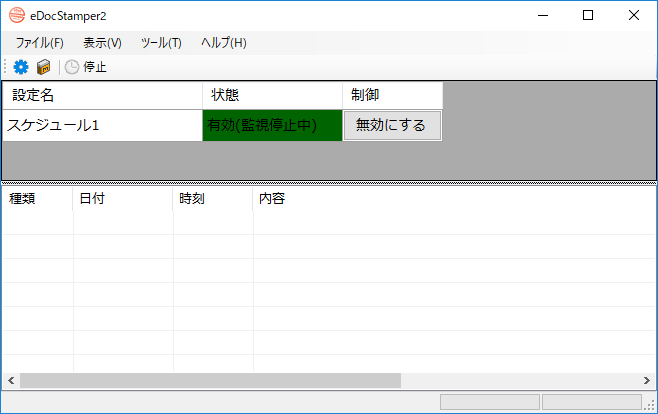Image resolution: width=658 pixels, height=414 pixels.
Task: Click the horizontal scrollbar right arrow
Action: click(647, 380)
